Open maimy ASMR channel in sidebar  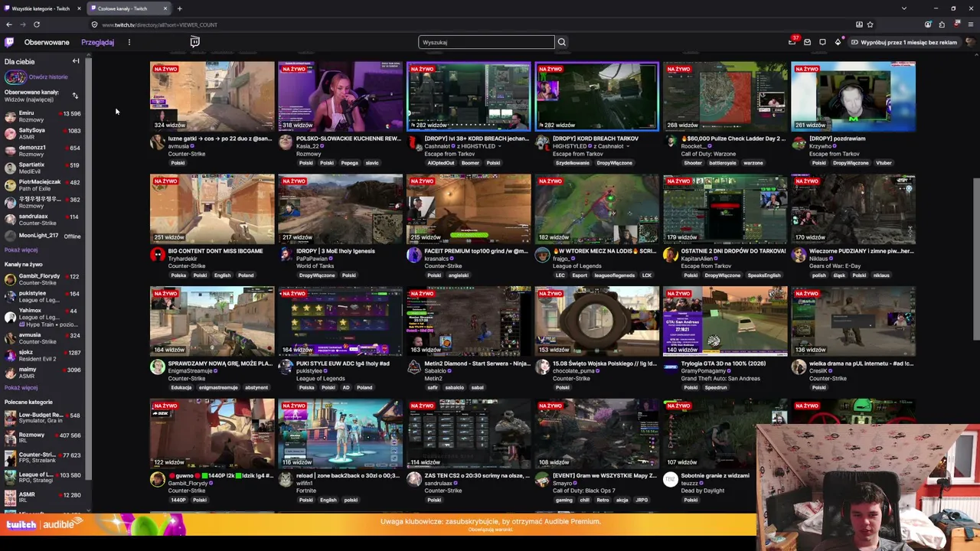click(43, 373)
